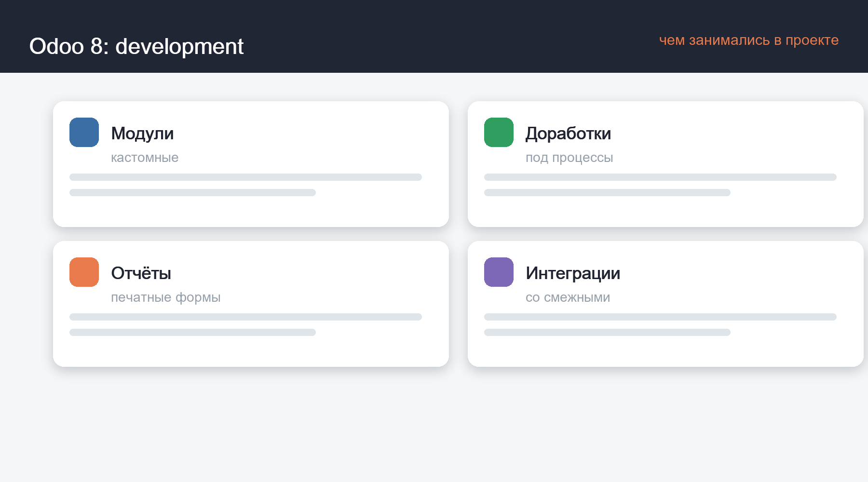
Task: Click the subtitle со смежными
Action: pos(568,297)
